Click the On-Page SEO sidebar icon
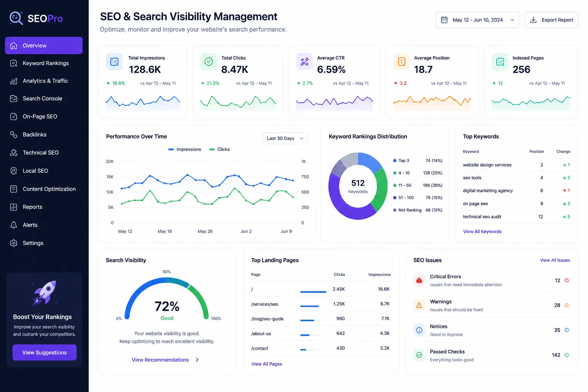The width and height of the screenshot is (588, 392). coord(14,116)
